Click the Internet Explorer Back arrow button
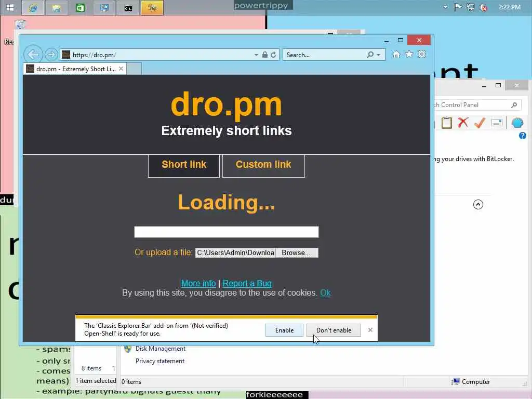 33,54
